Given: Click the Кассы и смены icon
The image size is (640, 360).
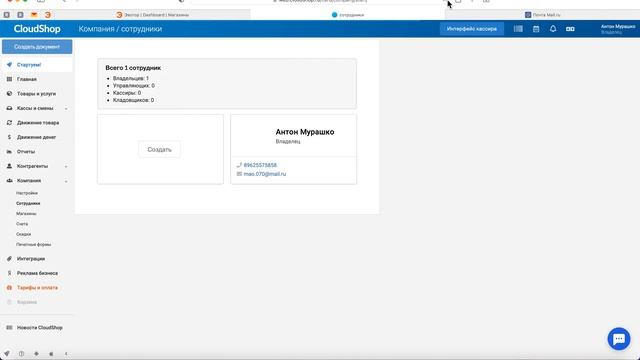Looking at the screenshot, I should point(9,108).
